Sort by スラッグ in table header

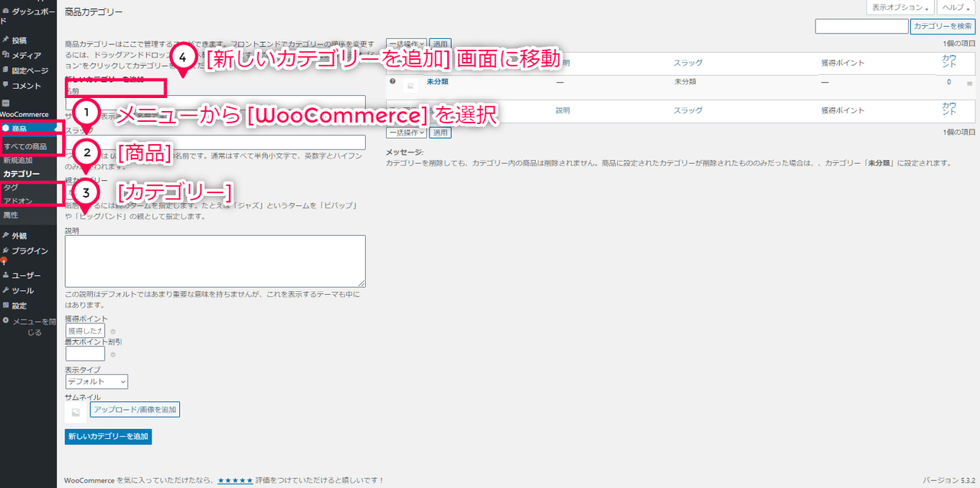coord(688,63)
